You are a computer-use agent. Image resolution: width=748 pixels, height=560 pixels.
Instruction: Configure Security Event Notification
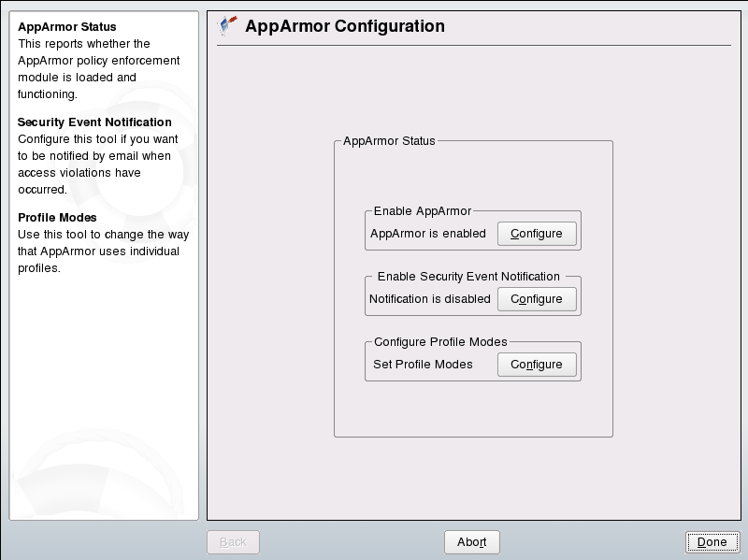pos(537,299)
